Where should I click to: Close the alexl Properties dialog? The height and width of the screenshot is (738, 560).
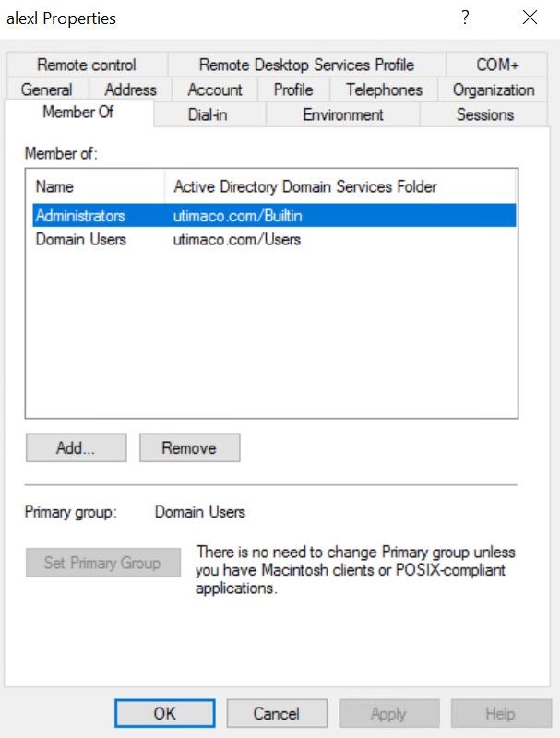coord(530,18)
